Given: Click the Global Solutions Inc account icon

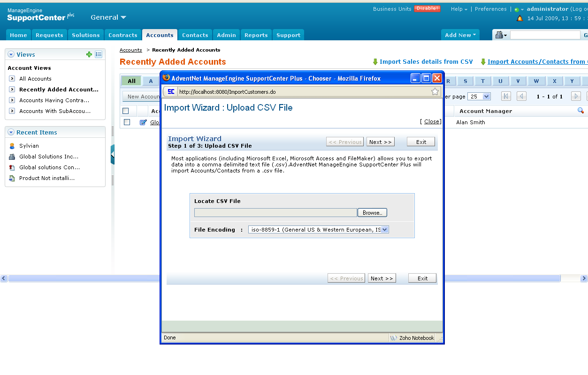Looking at the screenshot, I should 12,157.
